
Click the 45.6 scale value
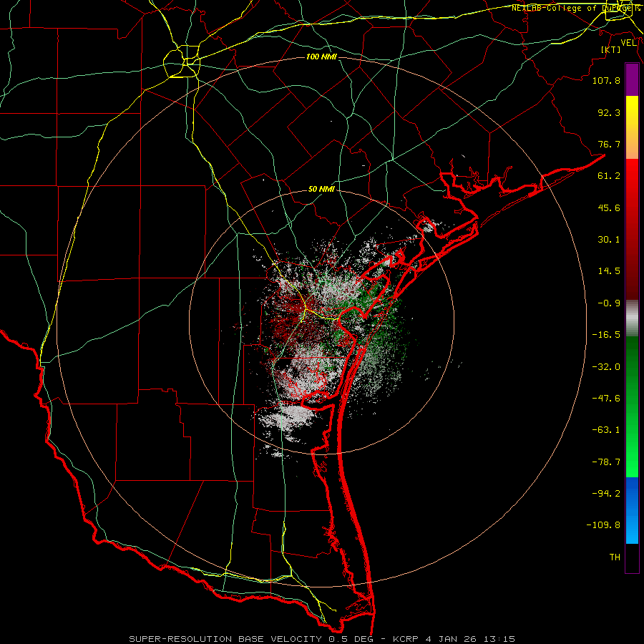[x=609, y=208]
